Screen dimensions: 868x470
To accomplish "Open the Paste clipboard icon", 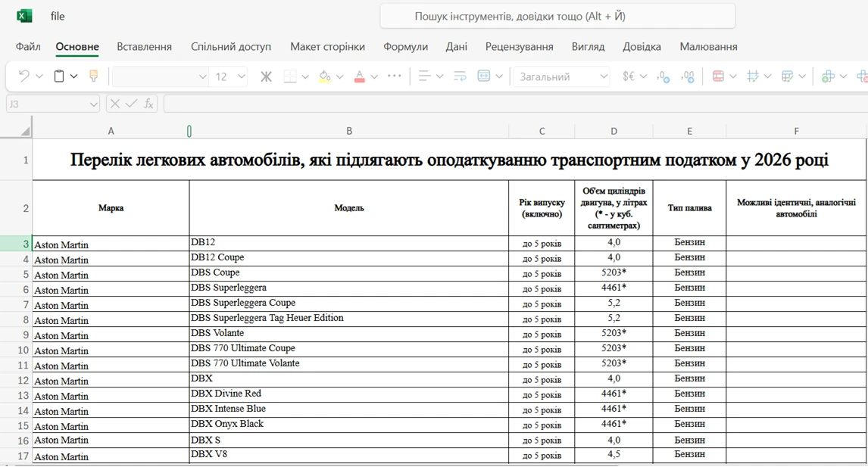I will point(58,76).
